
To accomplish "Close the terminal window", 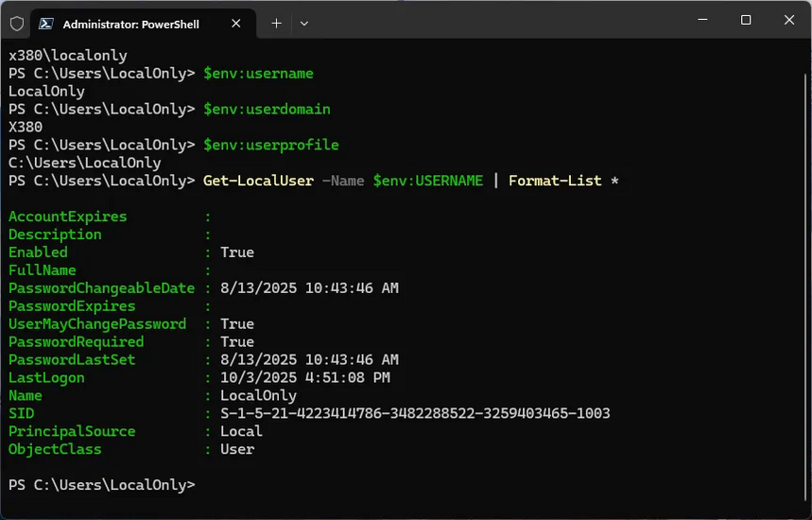I will pyautogui.click(x=789, y=20).
